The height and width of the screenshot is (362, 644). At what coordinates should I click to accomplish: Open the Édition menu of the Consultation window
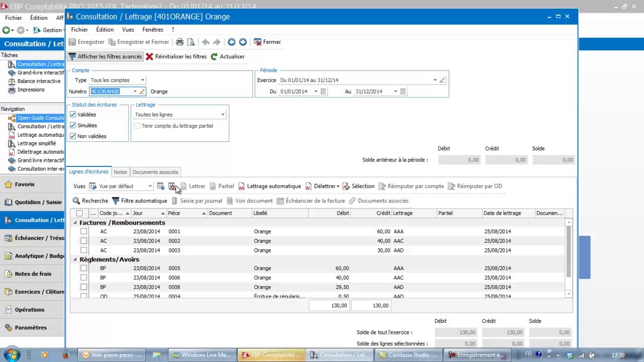tap(105, 30)
